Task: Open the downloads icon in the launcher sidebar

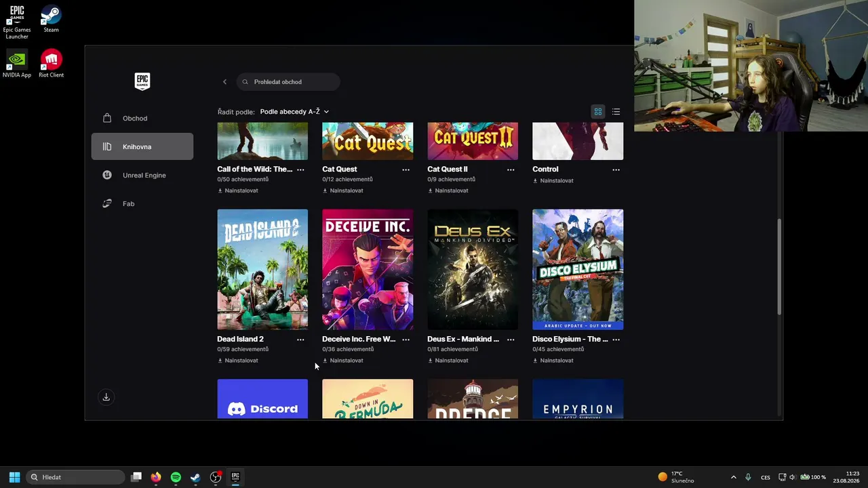Action: click(x=106, y=397)
